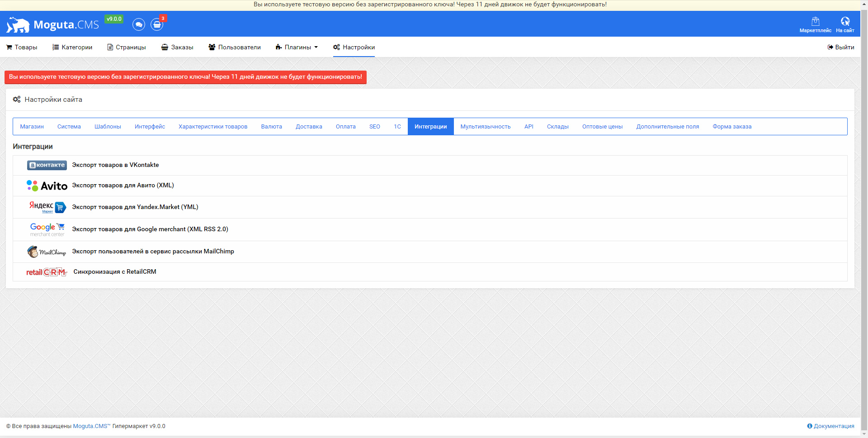868x438 pixels.
Task: Open the messages chat bubble icon
Action: 139,24
